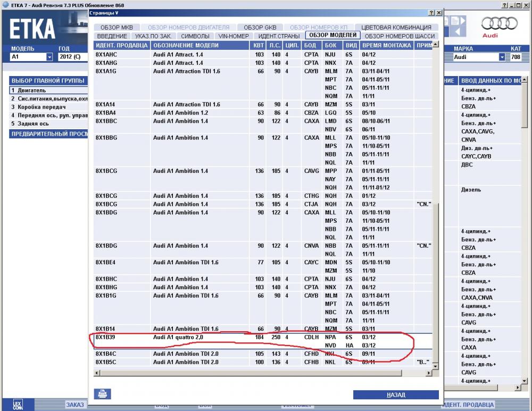The height and width of the screenshot is (411, 532).
Task: Select Сис.питания,выпуска,охл group
Action: coord(48,99)
